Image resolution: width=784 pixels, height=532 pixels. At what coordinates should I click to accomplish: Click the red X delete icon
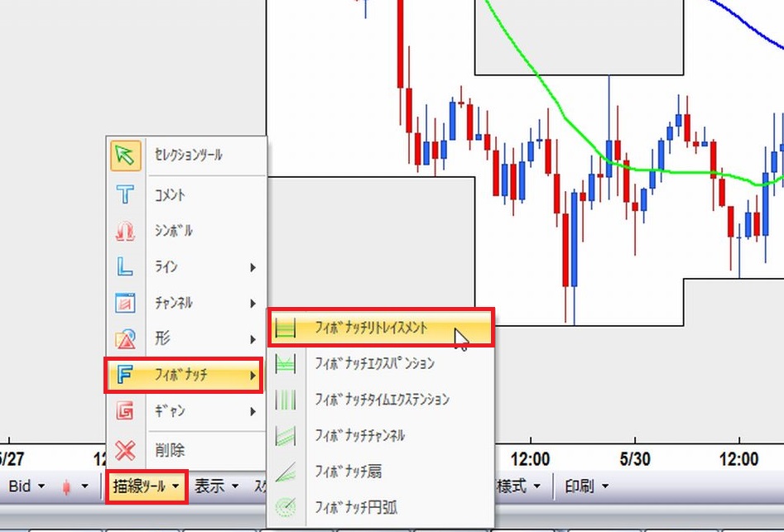(x=125, y=450)
